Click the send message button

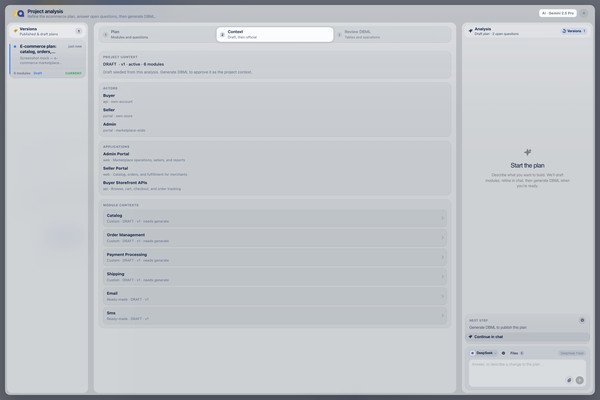click(x=579, y=380)
